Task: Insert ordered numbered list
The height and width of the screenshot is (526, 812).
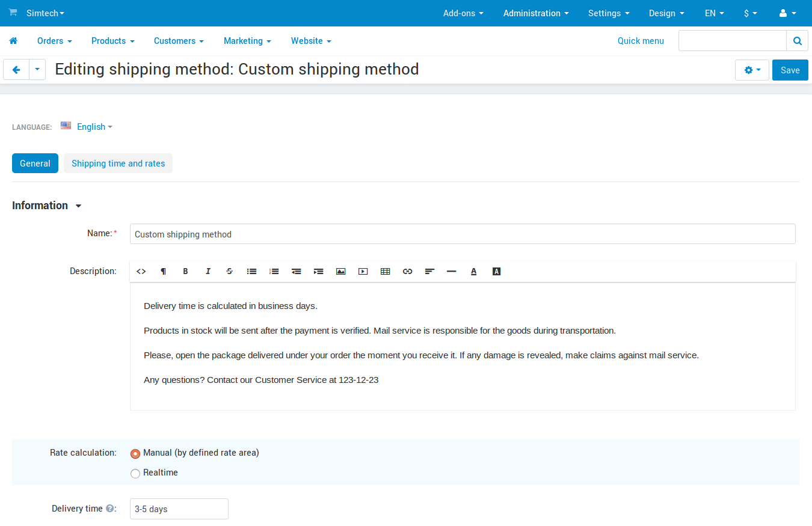Action: 274,271
